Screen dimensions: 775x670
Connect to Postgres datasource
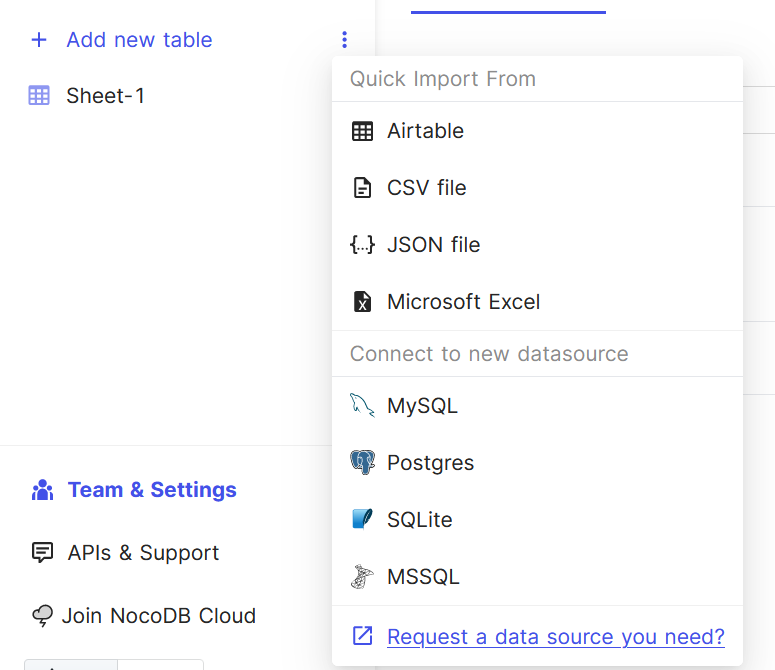(537, 462)
